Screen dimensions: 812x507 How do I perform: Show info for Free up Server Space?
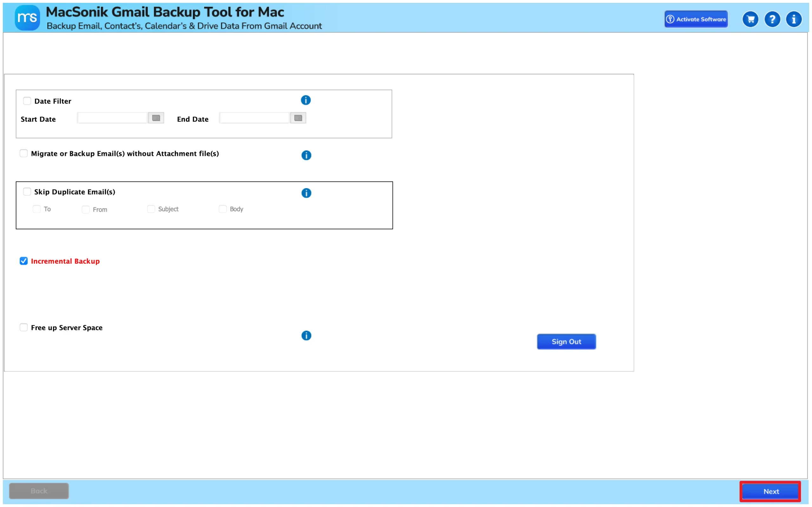tap(306, 335)
